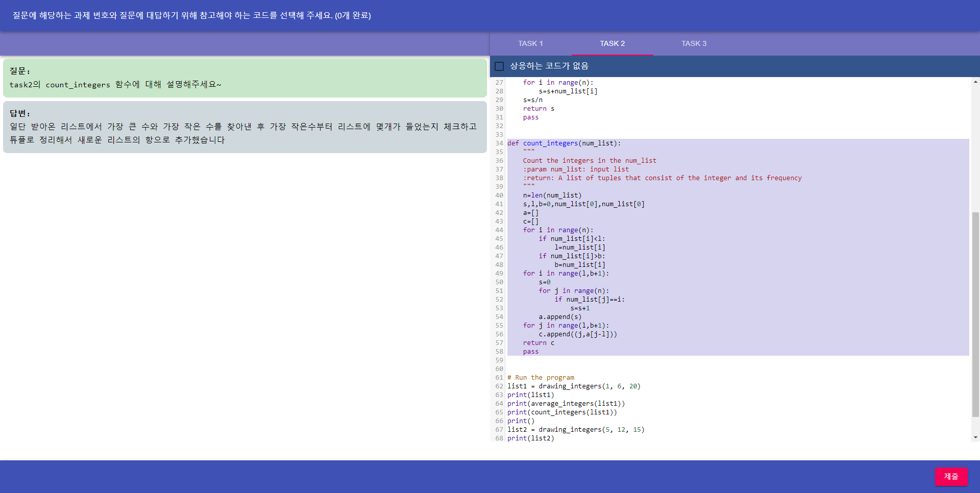This screenshot has width=980, height=493.
Task: Click the code panel vertical scrollbar thumb
Action: [x=975, y=314]
